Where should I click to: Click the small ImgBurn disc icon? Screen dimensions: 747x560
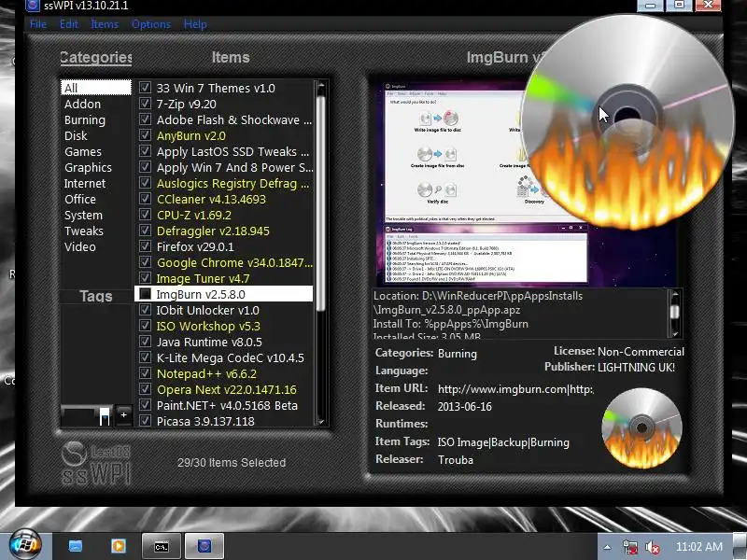641,428
